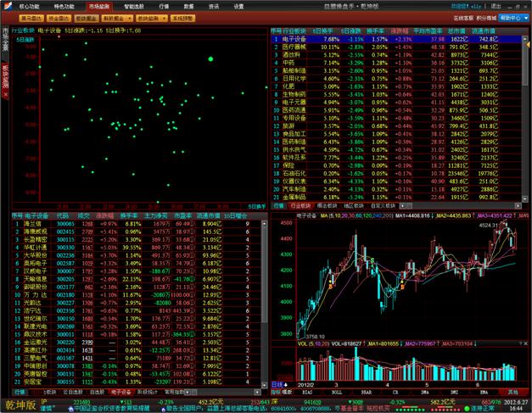Click the large highlighted dot in scatter plot
This screenshot has width=532, height=413.
click(210, 59)
